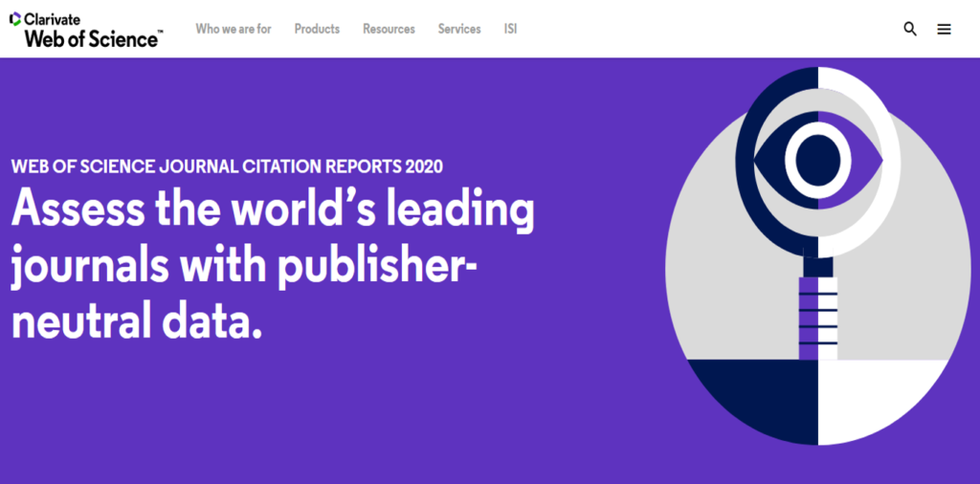980x484 pixels.
Task: Click the Assess the world's leading journals headline
Action: 273,263
